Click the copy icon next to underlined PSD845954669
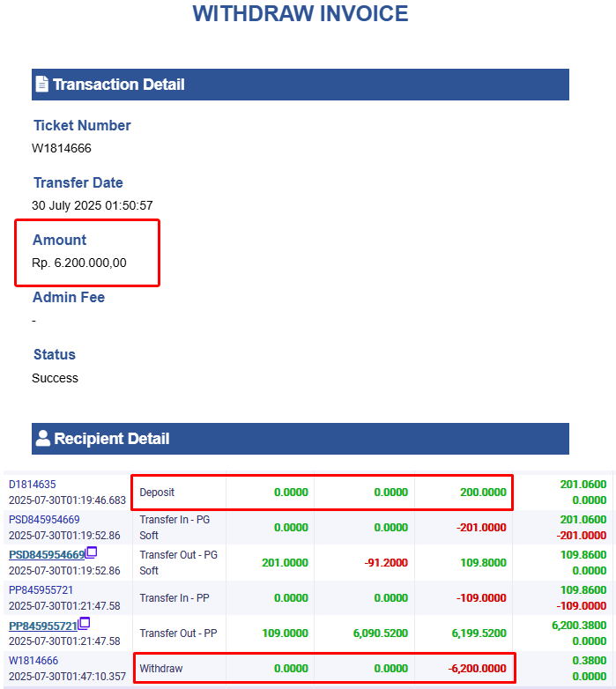 (91, 552)
